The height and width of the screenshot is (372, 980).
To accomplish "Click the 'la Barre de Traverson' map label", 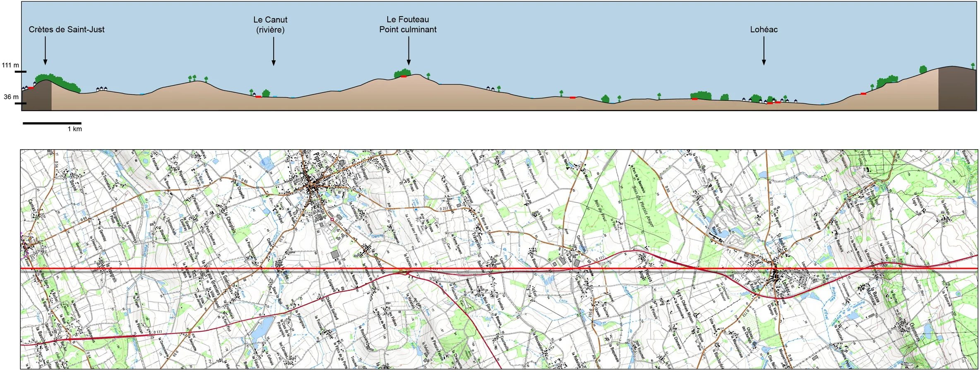I will pos(488,228).
